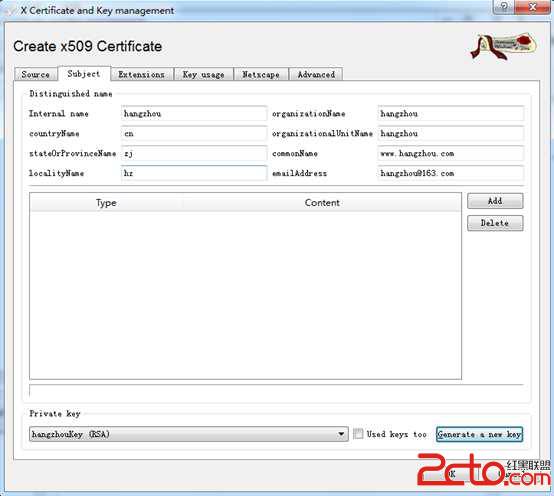
Task: Open the Advanced tab
Action: pos(316,75)
